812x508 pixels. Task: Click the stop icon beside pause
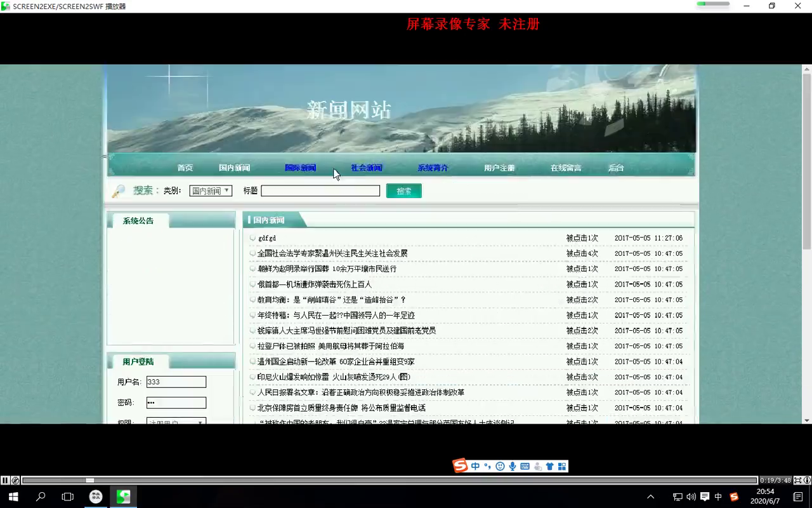15,481
